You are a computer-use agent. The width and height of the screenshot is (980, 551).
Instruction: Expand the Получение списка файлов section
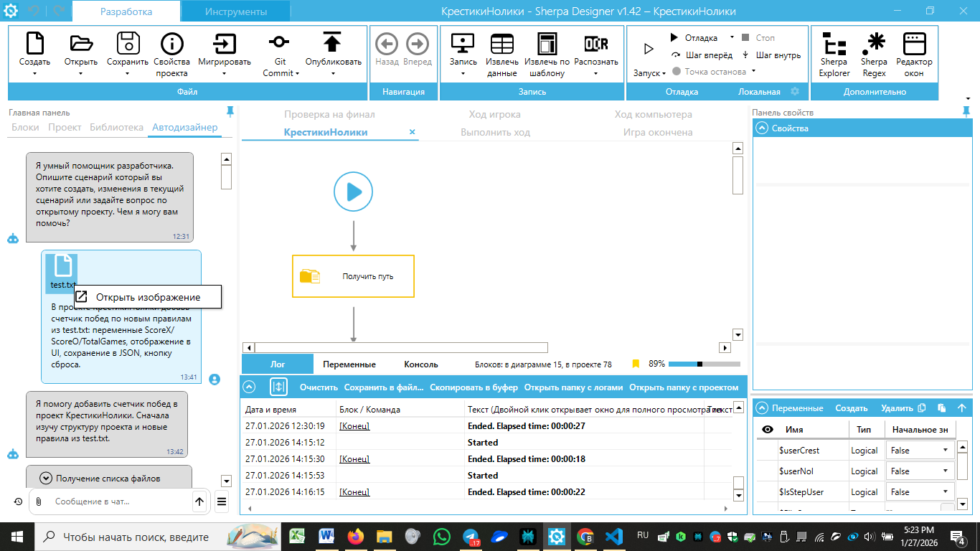[x=46, y=478]
